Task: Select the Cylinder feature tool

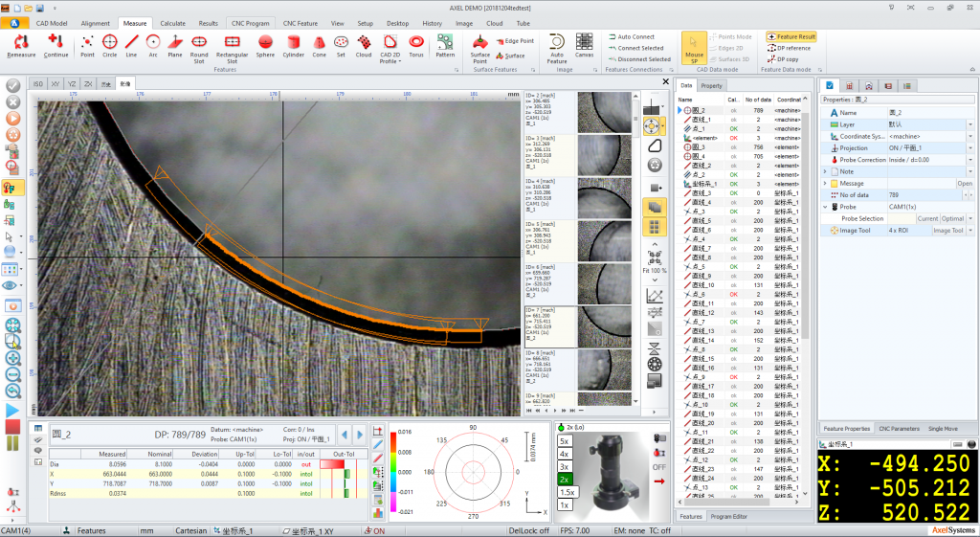Action: (293, 46)
